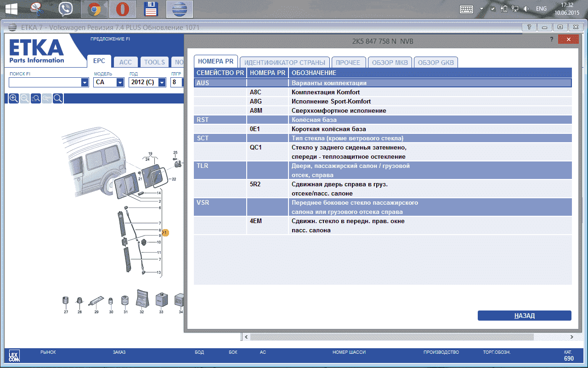Click the battery power tray icon
The width and height of the screenshot is (588, 368).
[x=504, y=9]
